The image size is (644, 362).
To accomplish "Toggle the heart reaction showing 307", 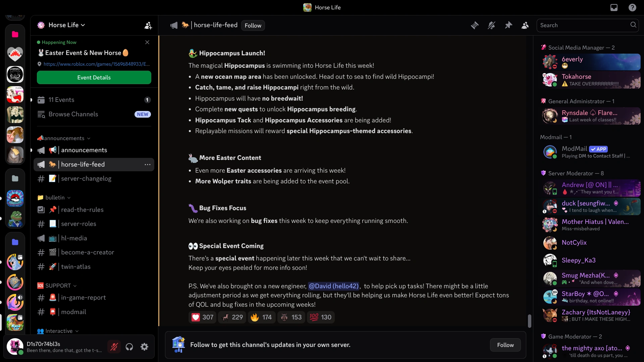I will click(202, 317).
